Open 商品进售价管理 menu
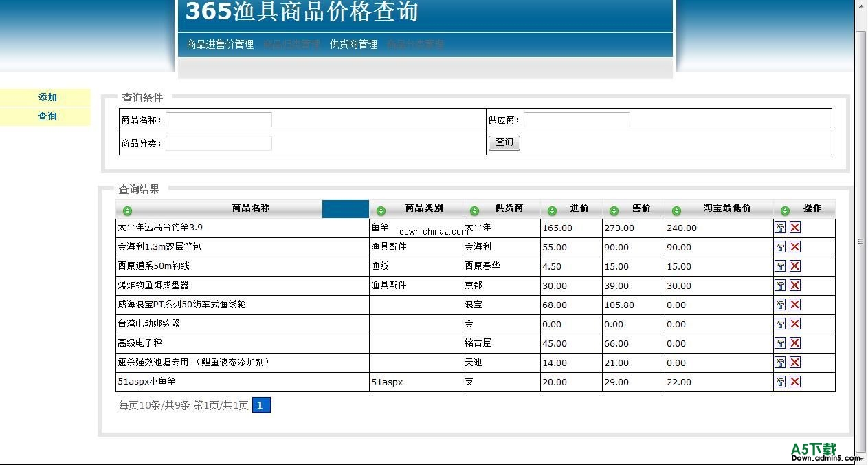This screenshot has height=465, width=868. [220, 44]
